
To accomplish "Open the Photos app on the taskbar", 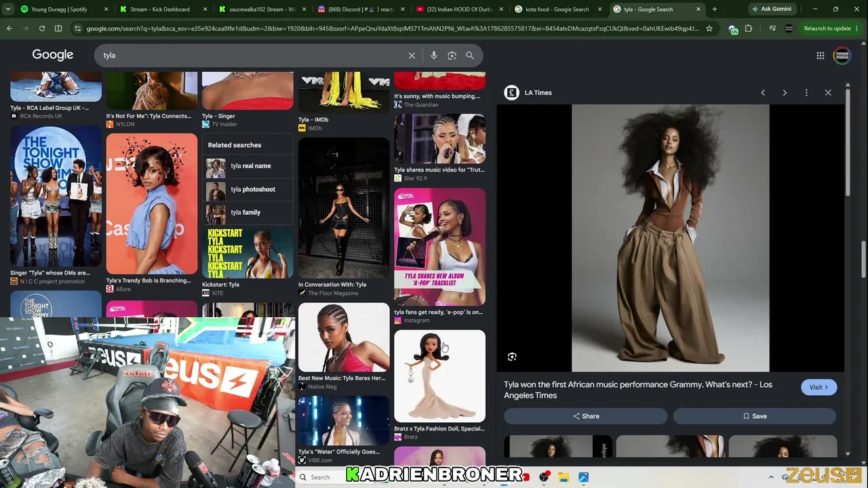I will (583, 477).
